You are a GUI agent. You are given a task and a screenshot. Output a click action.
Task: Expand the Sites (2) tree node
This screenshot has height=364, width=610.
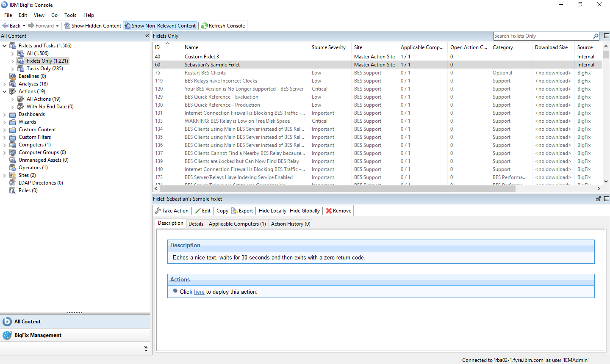(5, 175)
